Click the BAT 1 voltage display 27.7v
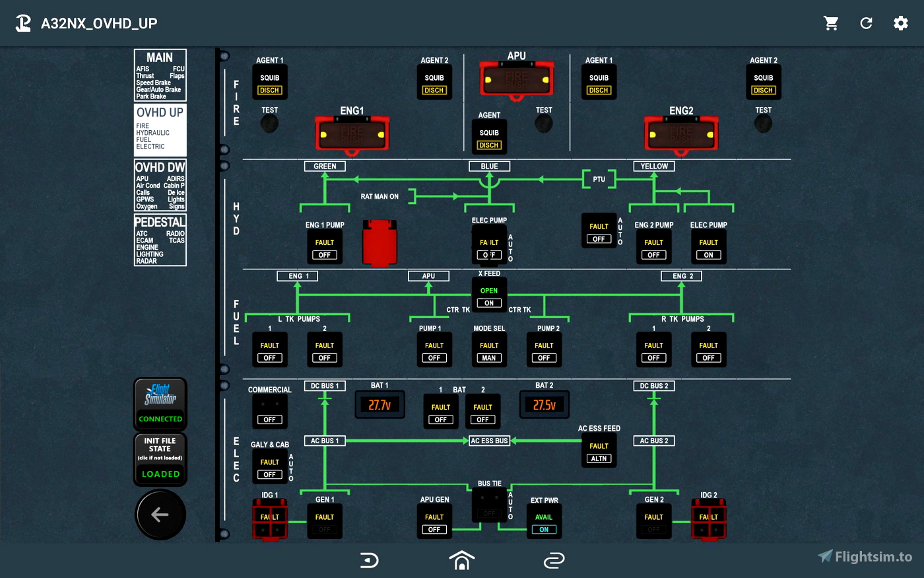 pos(379,404)
